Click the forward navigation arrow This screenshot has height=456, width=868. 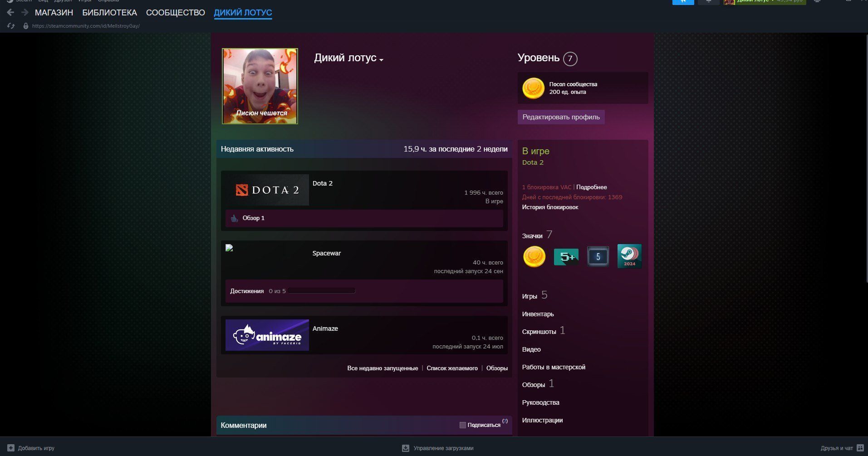(x=25, y=13)
